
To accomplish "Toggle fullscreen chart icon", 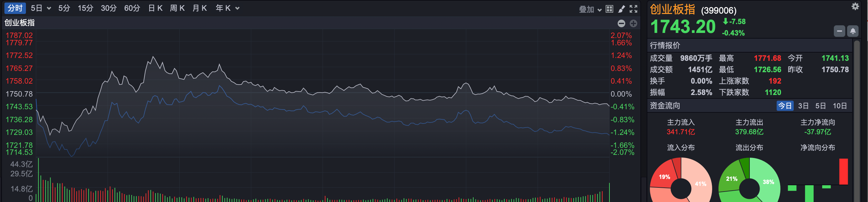I will click(633, 9).
